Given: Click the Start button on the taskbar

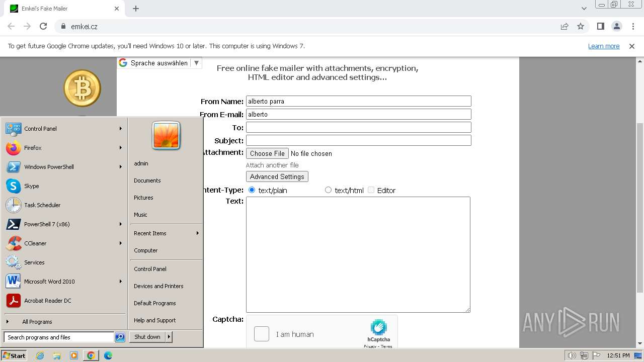Looking at the screenshot, I should click(14, 355).
